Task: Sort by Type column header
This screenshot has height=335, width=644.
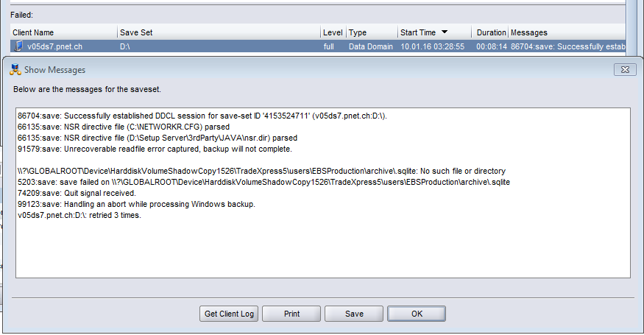Action: tap(358, 32)
